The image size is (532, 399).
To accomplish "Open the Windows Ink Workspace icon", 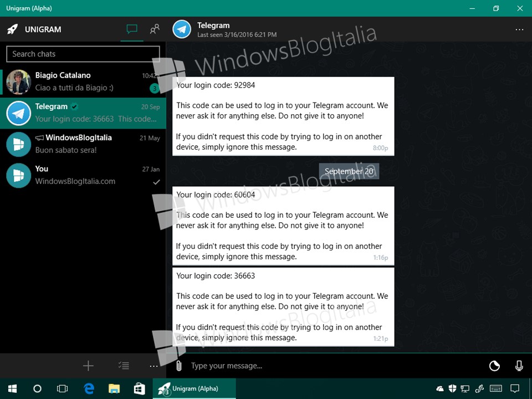I will (x=479, y=389).
